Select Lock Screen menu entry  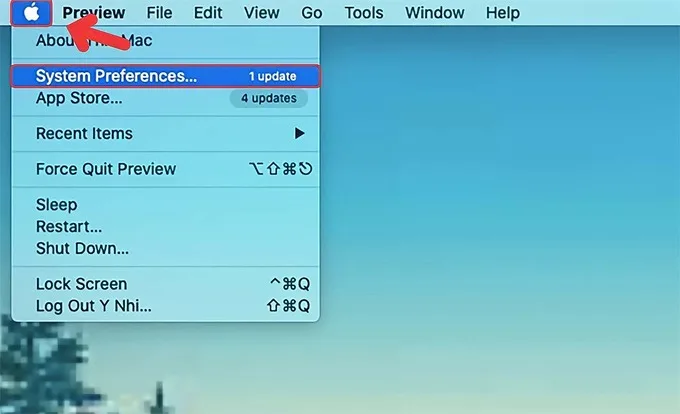166,284
